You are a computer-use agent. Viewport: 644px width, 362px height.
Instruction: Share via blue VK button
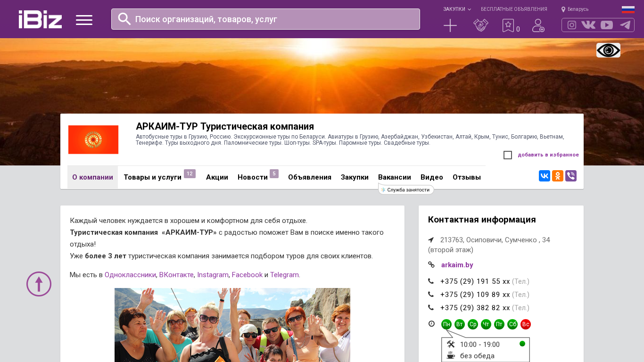(x=545, y=176)
